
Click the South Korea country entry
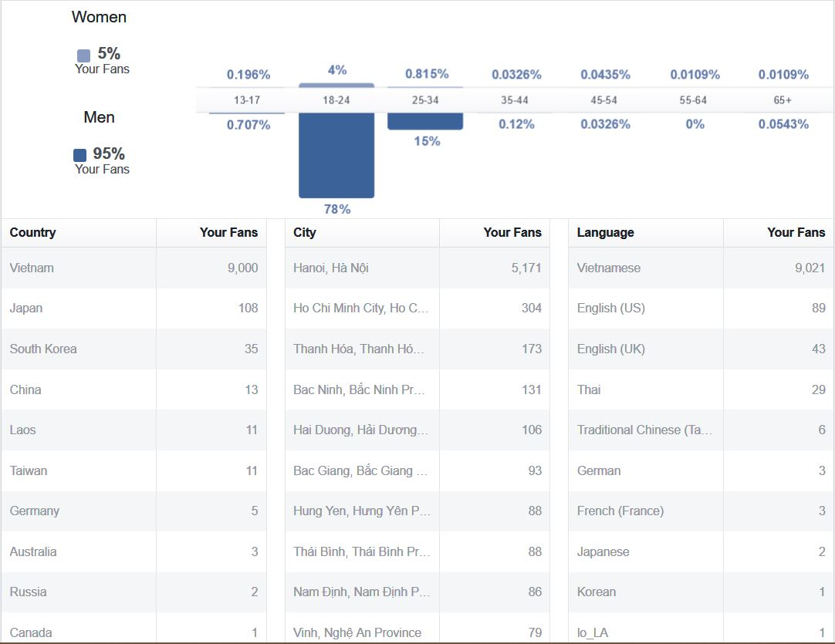pyautogui.click(x=43, y=349)
